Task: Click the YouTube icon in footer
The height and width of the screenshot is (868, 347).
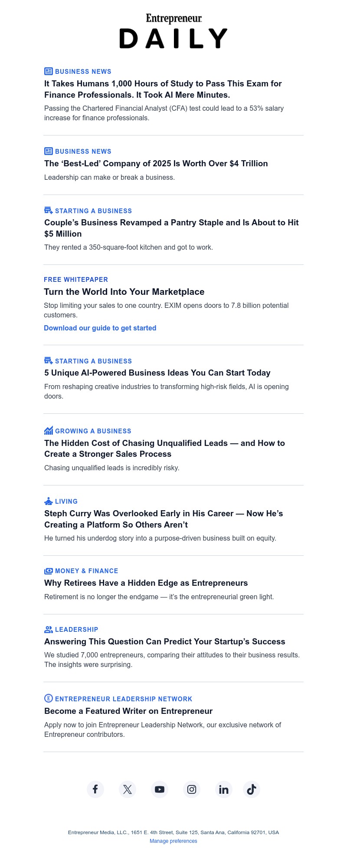Action: coord(160,789)
